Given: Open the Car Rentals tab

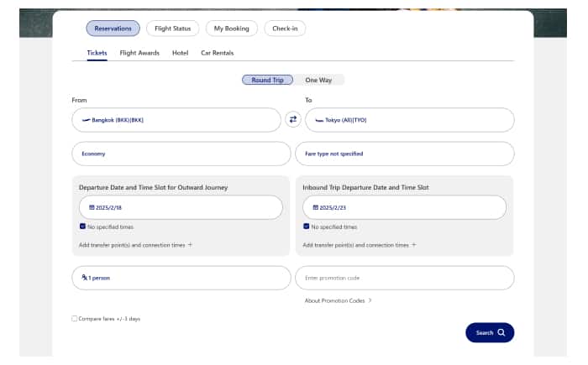Looking at the screenshot, I should 217,53.
